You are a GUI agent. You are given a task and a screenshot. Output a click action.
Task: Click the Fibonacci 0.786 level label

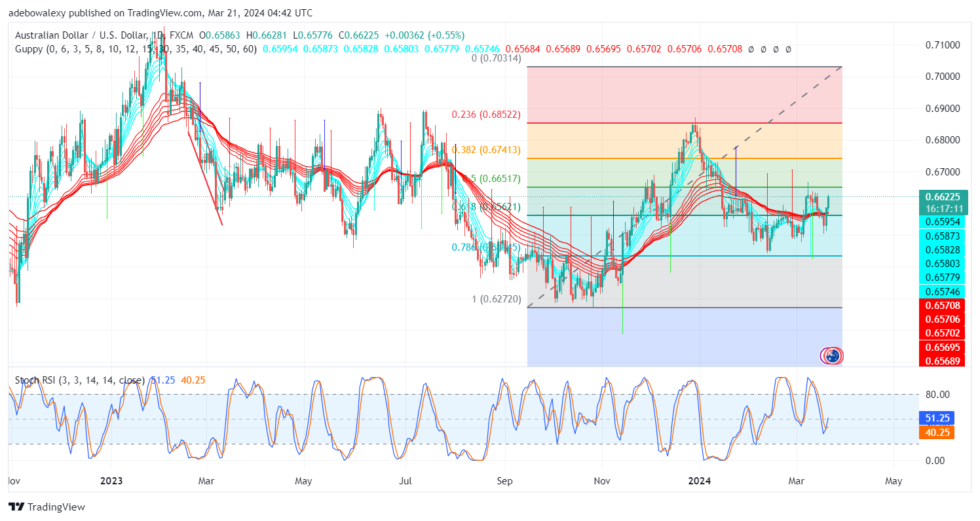486,247
